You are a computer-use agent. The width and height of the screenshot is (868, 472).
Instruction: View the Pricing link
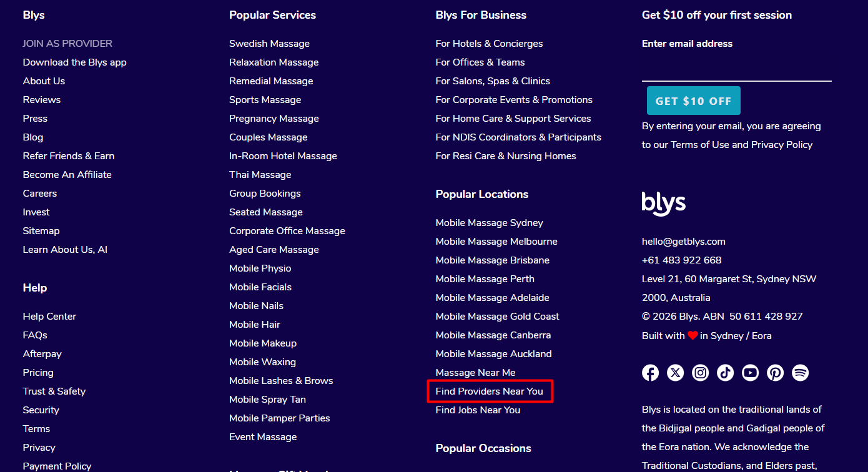tap(38, 373)
